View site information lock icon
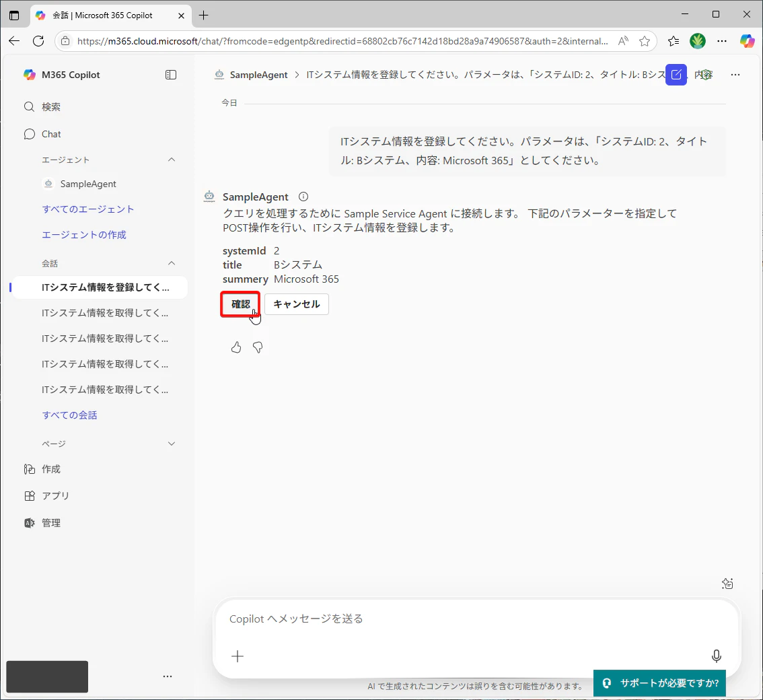This screenshot has height=700, width=763. pyautogui.click(x=65, y=41)
